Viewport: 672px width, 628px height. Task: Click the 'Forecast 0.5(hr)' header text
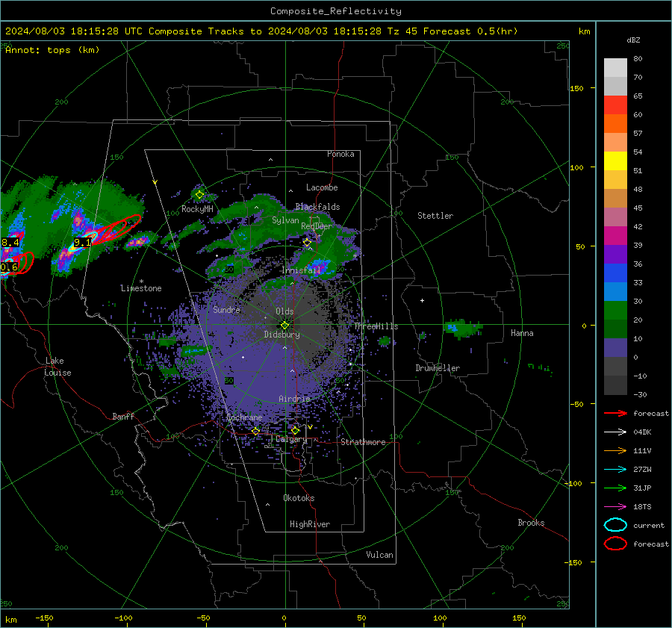[x=470, y=31]
